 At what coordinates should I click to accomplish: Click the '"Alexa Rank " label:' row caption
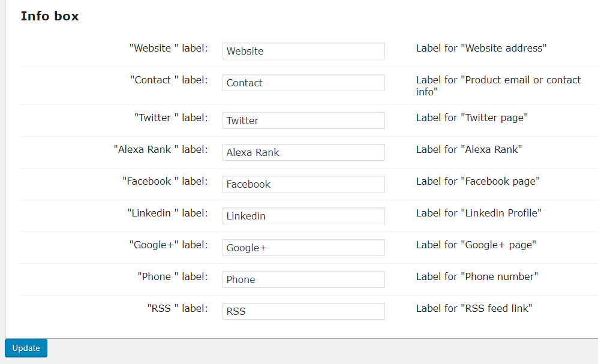coord(161,149)
